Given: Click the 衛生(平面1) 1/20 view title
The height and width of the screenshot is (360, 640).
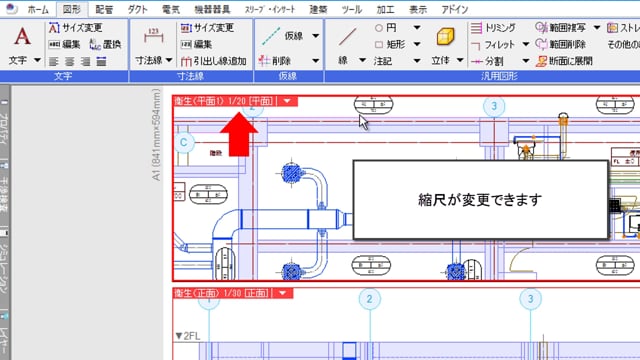Looking at the screenshot, I should point(224,101).
